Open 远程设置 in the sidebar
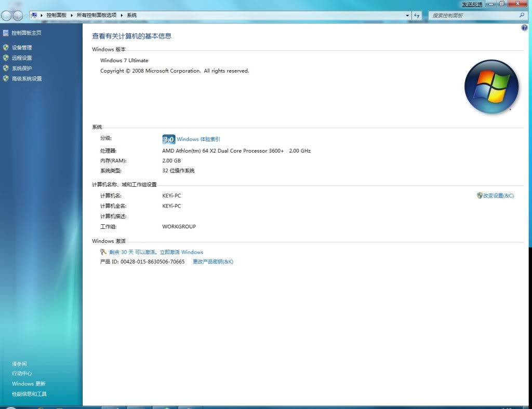532x409 pixels. 22,58
